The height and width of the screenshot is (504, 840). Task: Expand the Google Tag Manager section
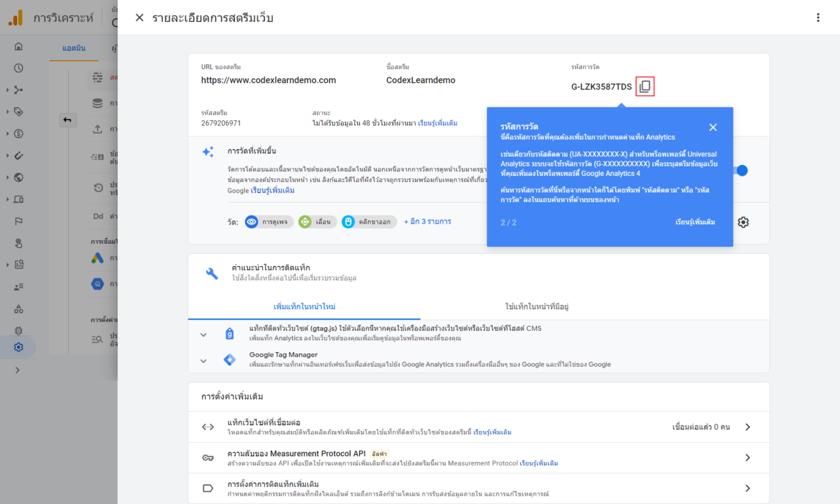(x=204, y=361)
